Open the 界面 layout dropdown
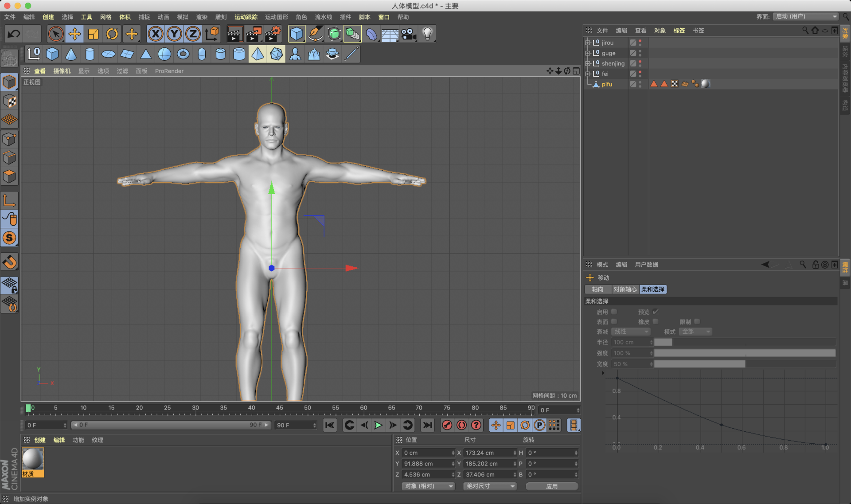The height and width of the screenshot is (504, 851). click(805, 16)
